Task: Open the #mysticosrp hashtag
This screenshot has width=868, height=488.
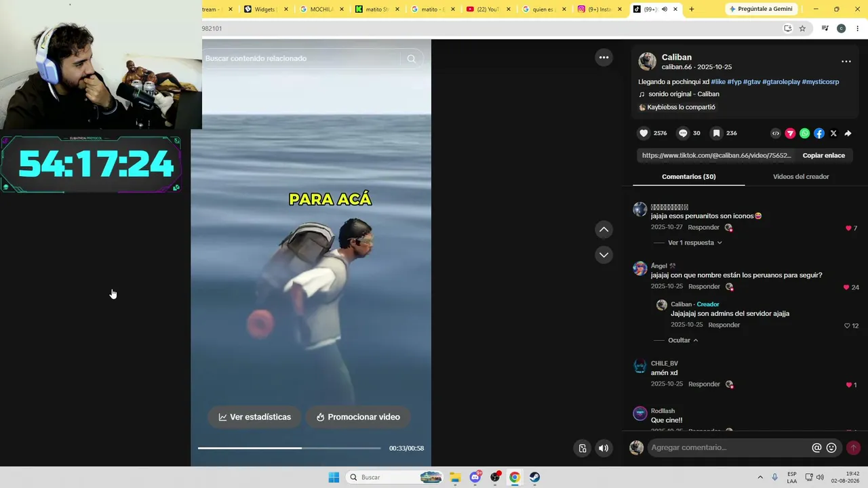Action: tap(821, 82)
